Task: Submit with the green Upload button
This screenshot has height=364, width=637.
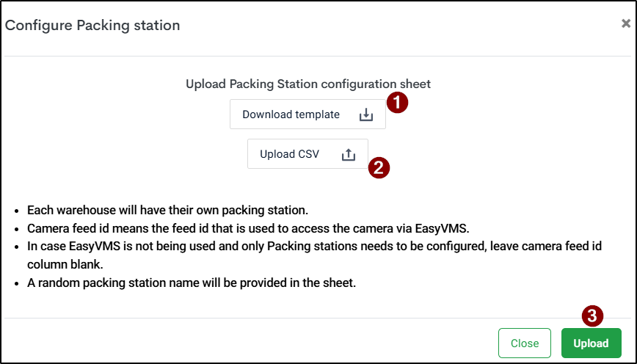Action: coord(591,343)
